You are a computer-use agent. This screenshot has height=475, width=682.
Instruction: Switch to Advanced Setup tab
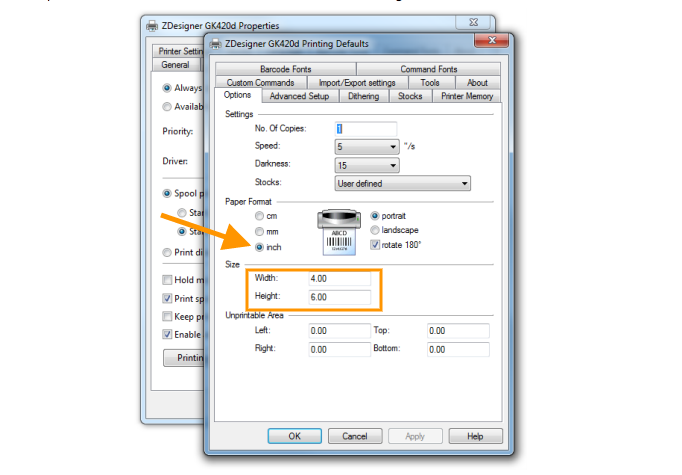[x=299, y=96]
